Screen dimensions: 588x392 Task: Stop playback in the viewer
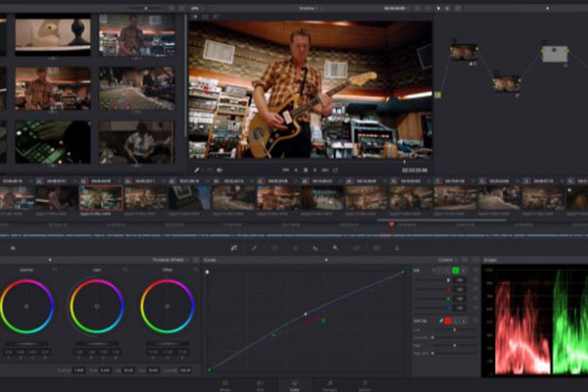(306, 170)
